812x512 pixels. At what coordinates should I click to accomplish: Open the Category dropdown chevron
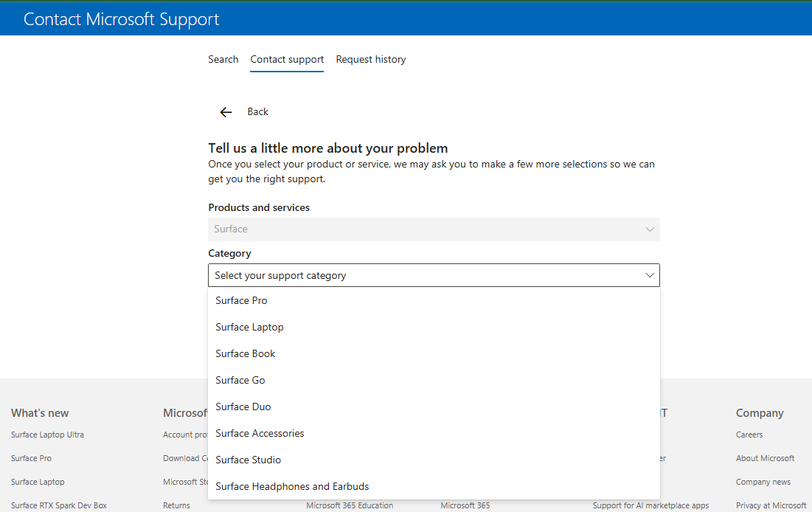(650, 275)
